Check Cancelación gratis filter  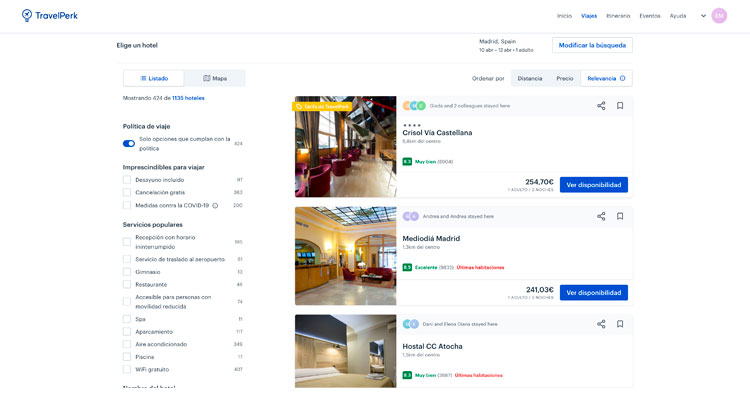click(127, 192)
